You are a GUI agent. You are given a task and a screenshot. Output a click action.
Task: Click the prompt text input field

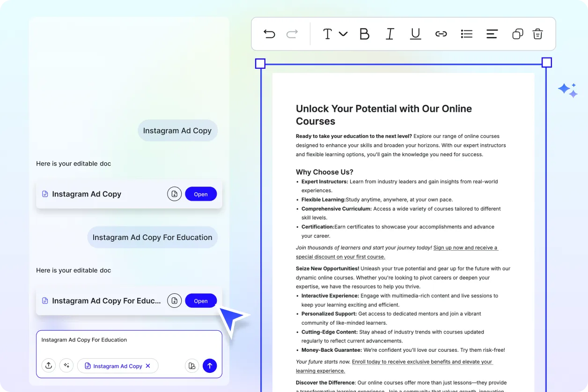click(x=129, y=343)
